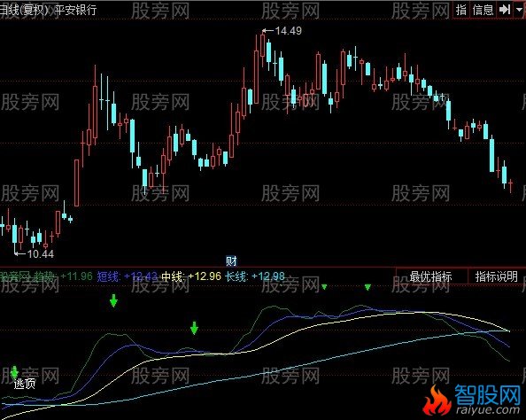
Task: Select the 长线 indicator value +12.98
Action: click(268, 276)
